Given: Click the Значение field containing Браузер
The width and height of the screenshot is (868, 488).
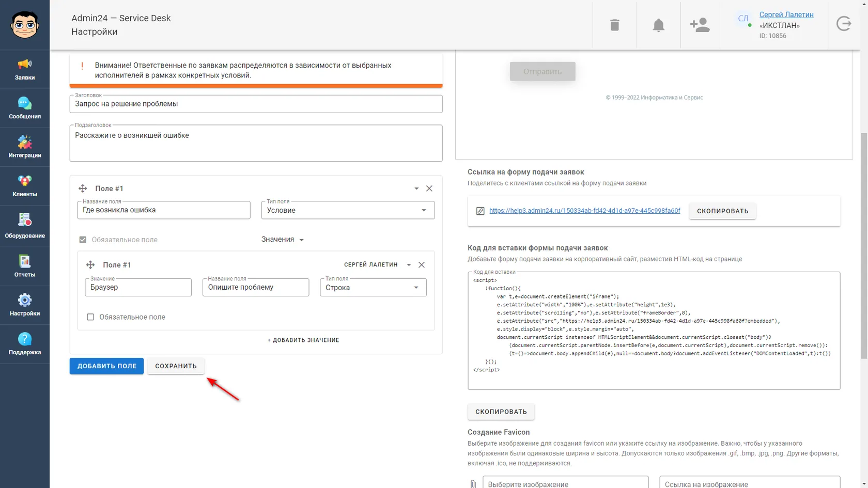Looking at the screenshot, I should click(x=138, y=288).
